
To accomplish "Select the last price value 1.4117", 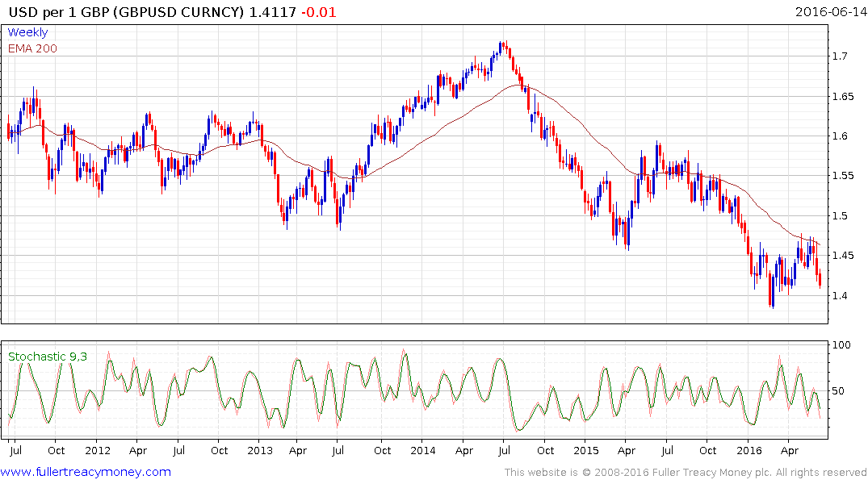I will [x=272, y=12].
